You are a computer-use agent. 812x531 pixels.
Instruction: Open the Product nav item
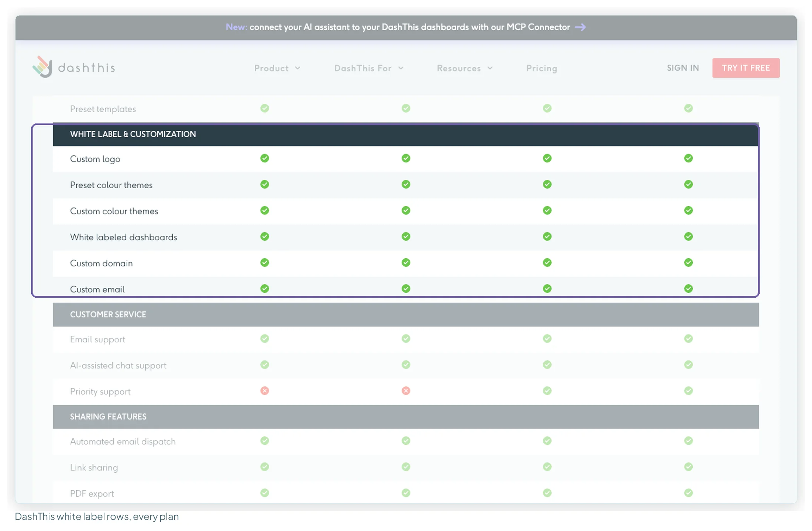tap(271, 68)
